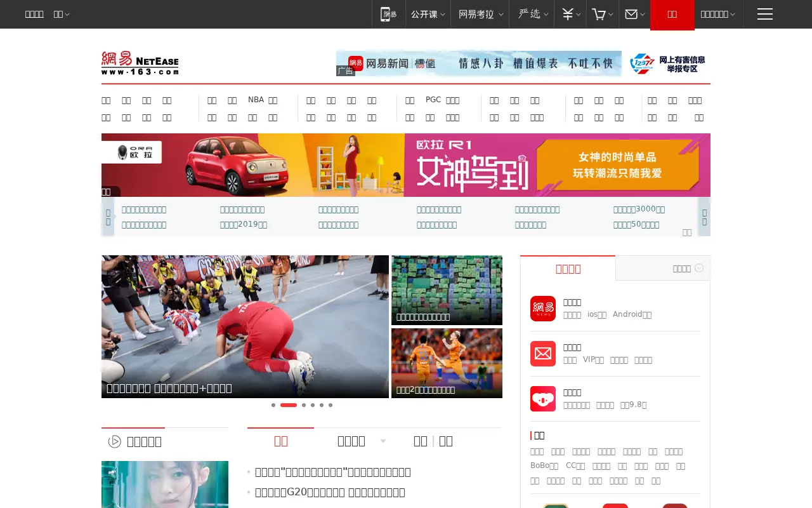Click the headline mentioning G20

coord(330,492)
